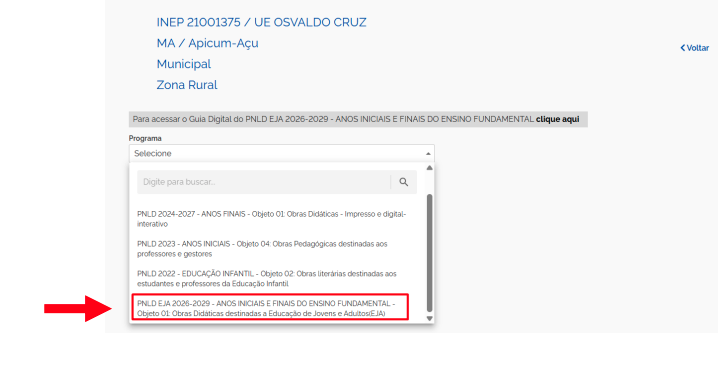Click the dropdown list scroll up arrow
The width and height of the screenshot is (721, 376).
tap(429, 168)
